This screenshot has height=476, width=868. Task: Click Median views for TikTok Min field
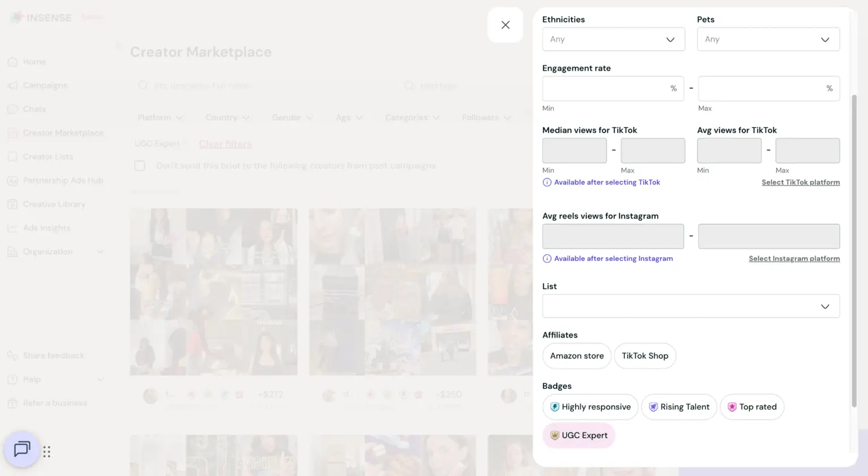[574, 151]
